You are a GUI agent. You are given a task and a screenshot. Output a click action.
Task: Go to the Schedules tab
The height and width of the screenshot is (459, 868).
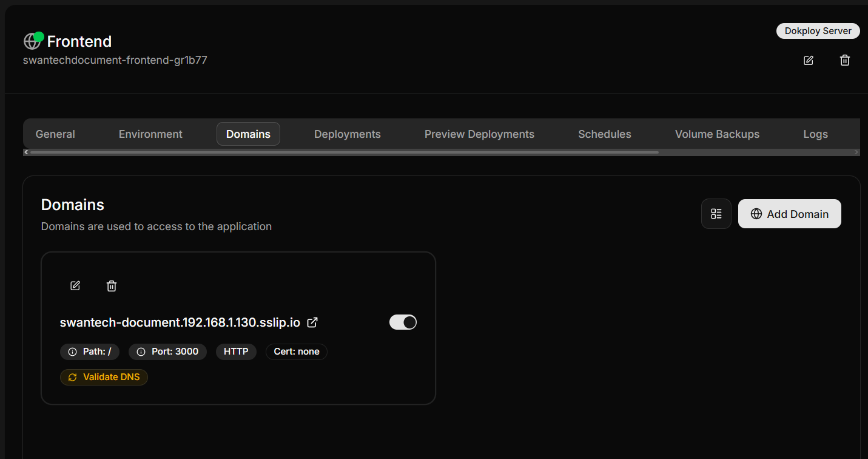click(x=605, y=134)
